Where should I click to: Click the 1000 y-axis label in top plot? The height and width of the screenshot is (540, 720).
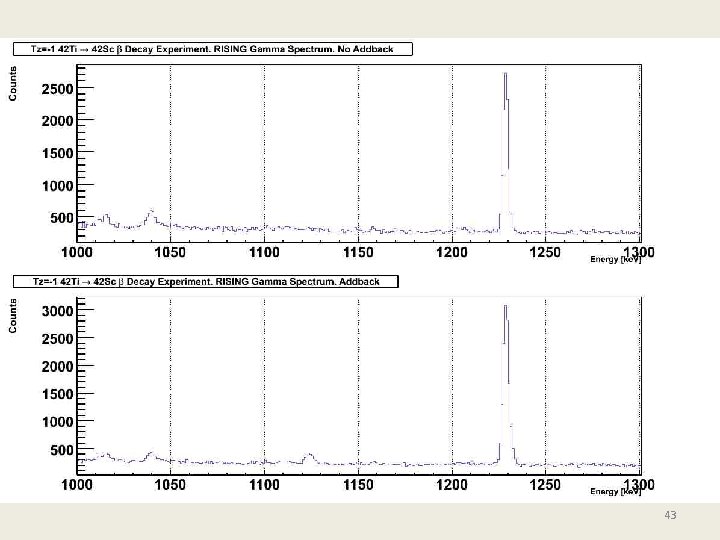[57, 186]
